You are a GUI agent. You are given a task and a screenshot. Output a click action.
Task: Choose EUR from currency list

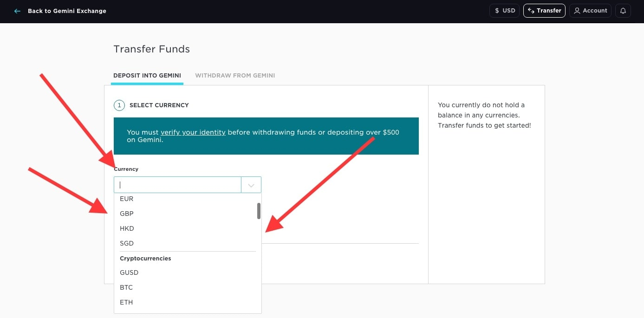126,199
